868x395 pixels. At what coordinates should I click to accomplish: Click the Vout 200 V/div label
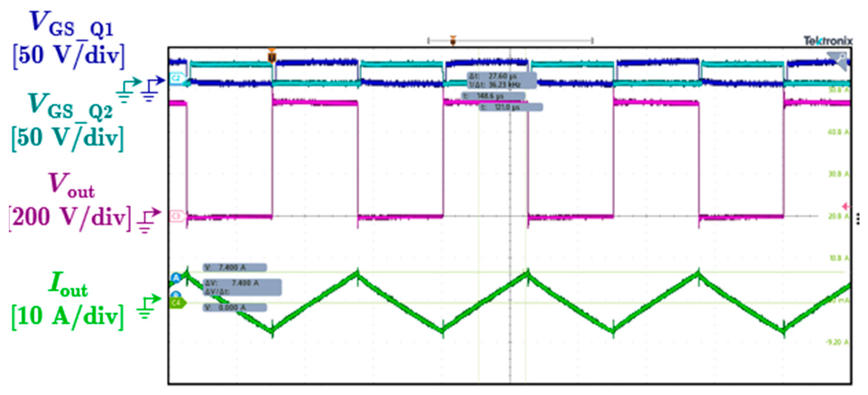click(70, 202)
